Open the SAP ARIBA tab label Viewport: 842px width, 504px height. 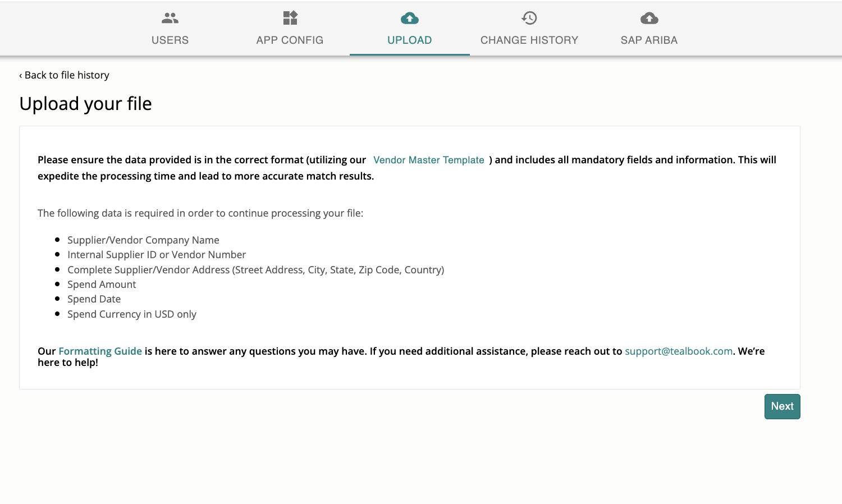[x=649, y=40]
